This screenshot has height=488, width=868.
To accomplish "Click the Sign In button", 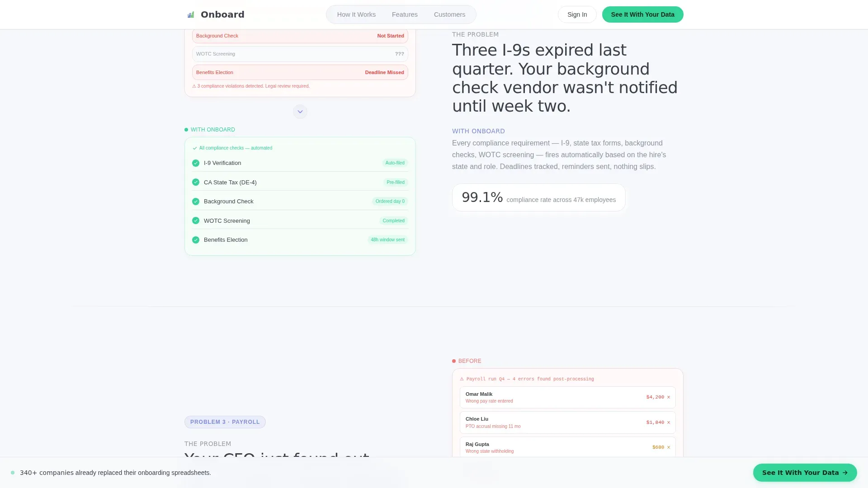I will click(577, 14).
